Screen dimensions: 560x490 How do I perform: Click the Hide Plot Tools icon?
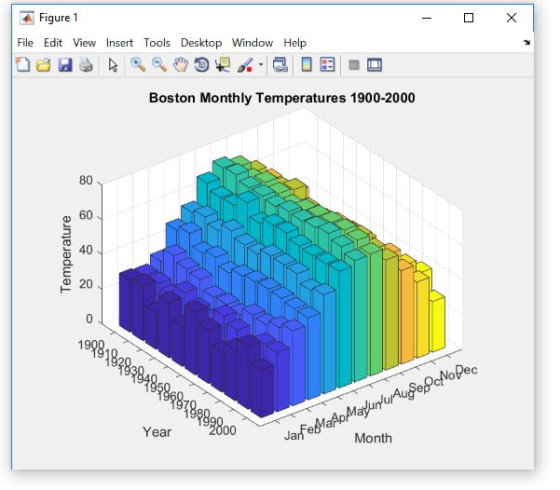pos(354,65)
